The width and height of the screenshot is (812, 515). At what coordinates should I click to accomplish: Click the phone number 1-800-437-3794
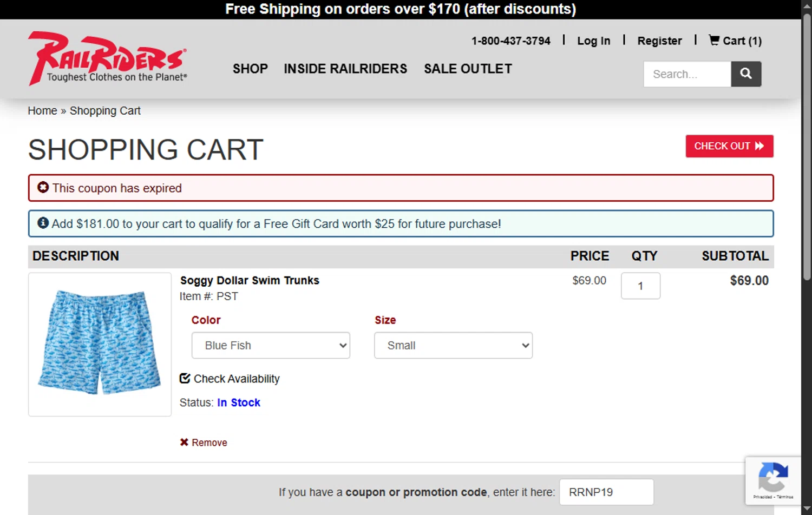click(510, 41)
